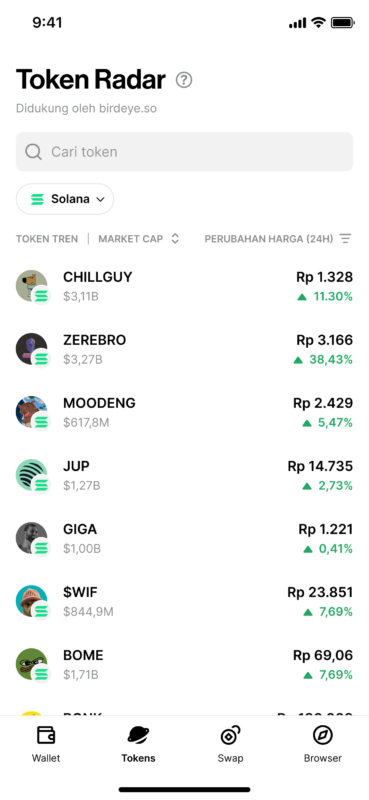Go to the Swap tab
The width and height of the screenshot is (369, 800).
click(x=230, y=745)
